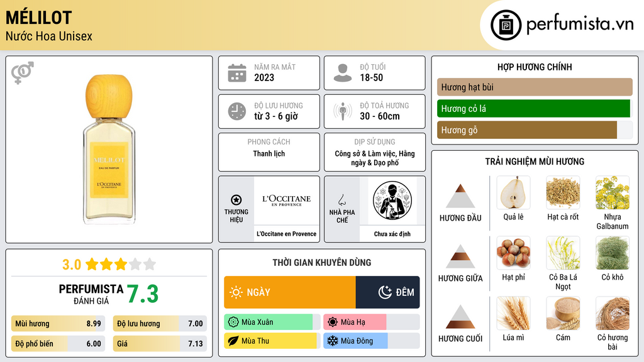
Task: Click the Mélilot perfume bottle image
Action: [x=109, y=150]
